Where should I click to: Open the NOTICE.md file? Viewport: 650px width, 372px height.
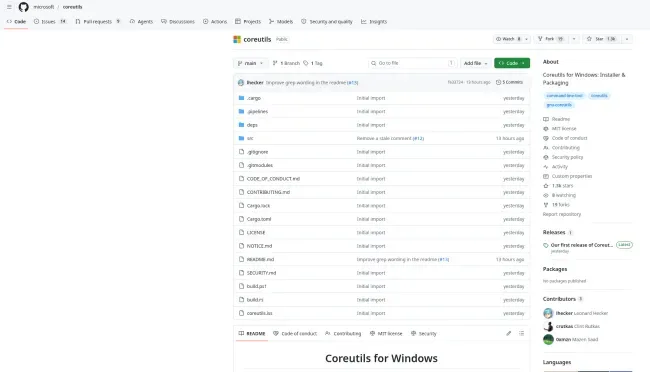pyautogui.click(x=260, y=246)
